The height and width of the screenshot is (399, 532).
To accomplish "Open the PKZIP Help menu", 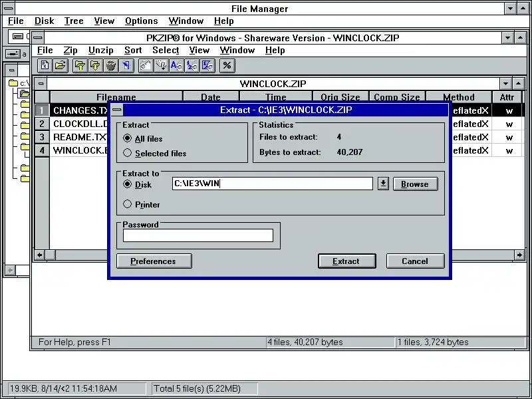I will click(275, 51).
